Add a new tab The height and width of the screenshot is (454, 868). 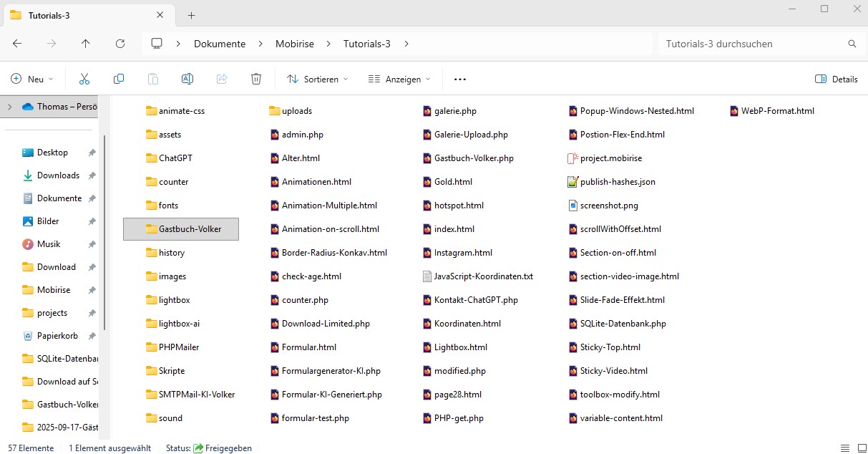[x=192, y=15]
